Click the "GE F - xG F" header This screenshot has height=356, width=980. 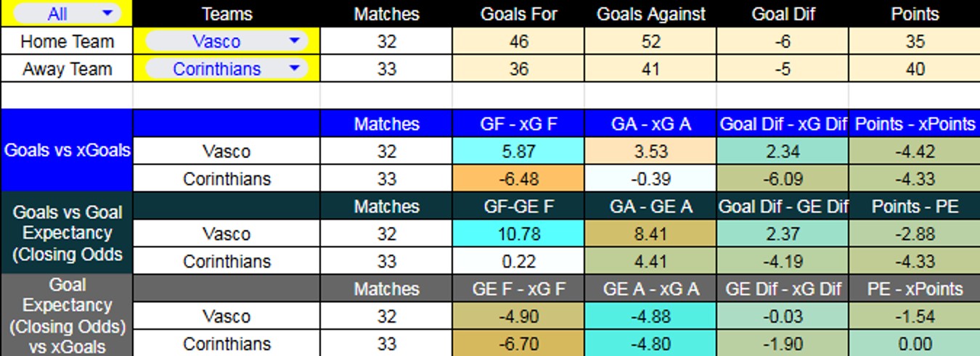pos(518,289)
